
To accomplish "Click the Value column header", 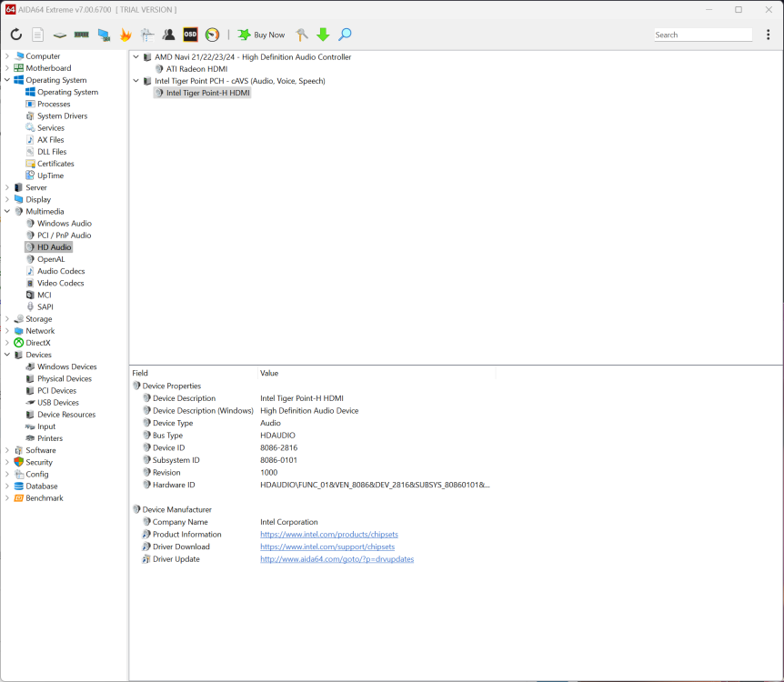I will pos(377,374).
